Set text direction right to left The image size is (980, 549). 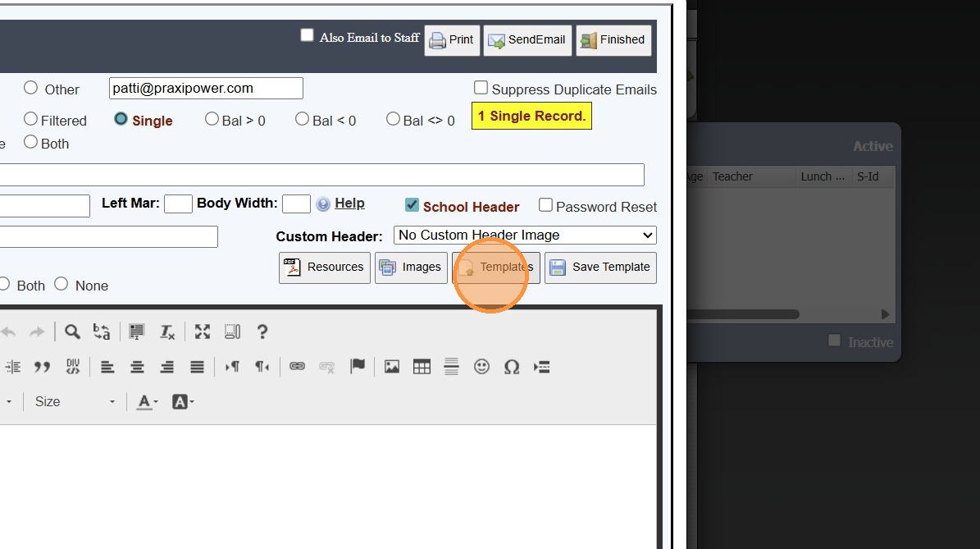point(262,367)
